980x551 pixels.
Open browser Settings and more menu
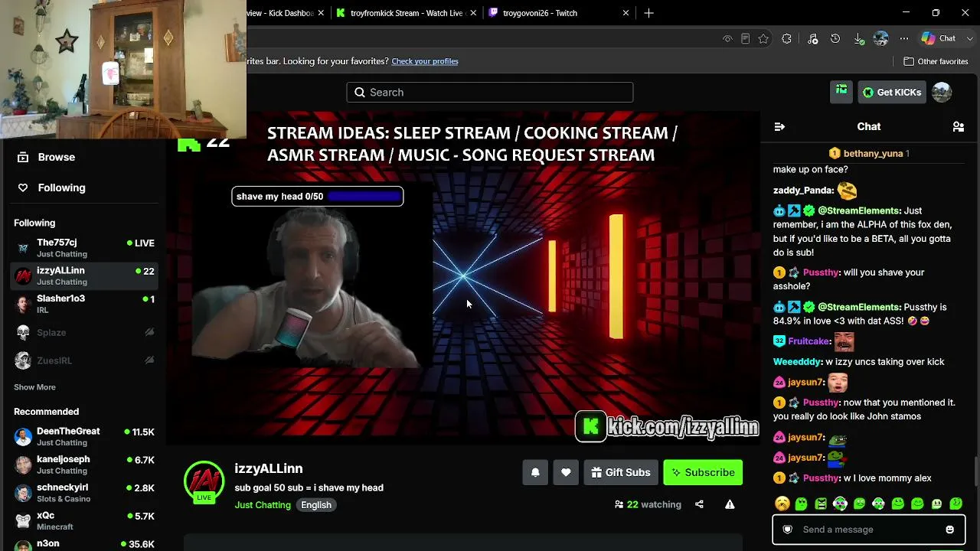904,39
